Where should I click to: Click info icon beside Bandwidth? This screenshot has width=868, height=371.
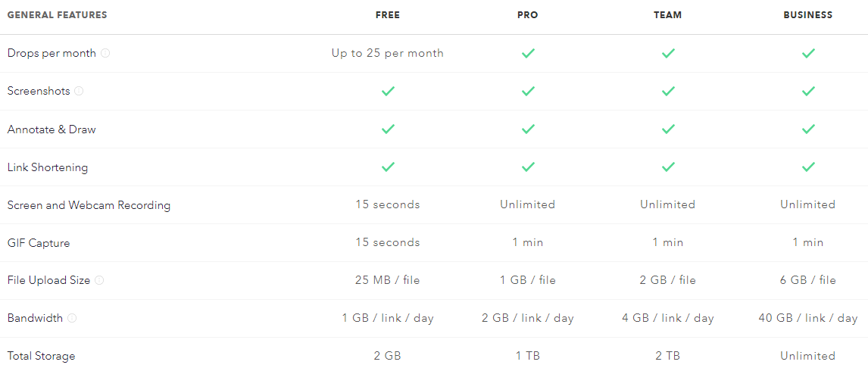coord(72,319)
